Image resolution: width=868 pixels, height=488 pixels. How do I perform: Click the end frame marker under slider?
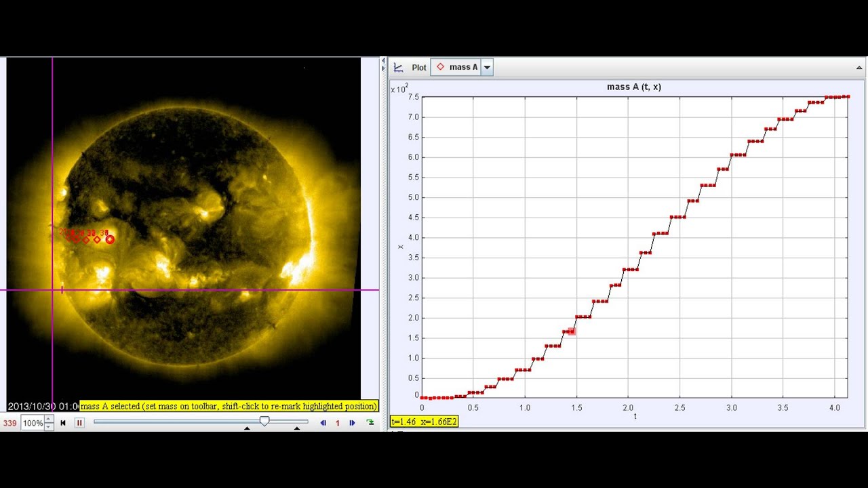[297, 428]
